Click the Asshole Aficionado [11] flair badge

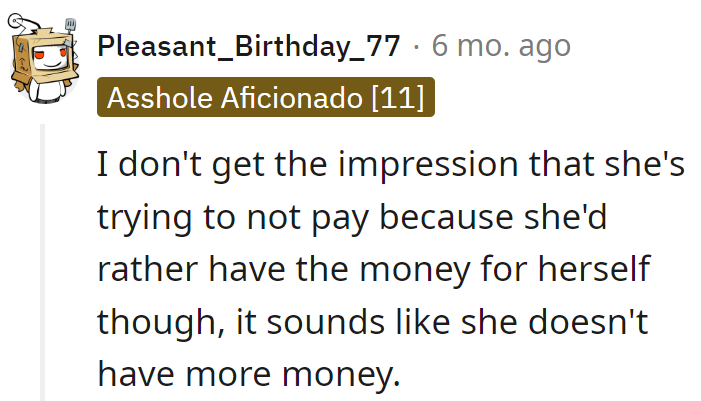pyautogui.click(x=265, y=98)
